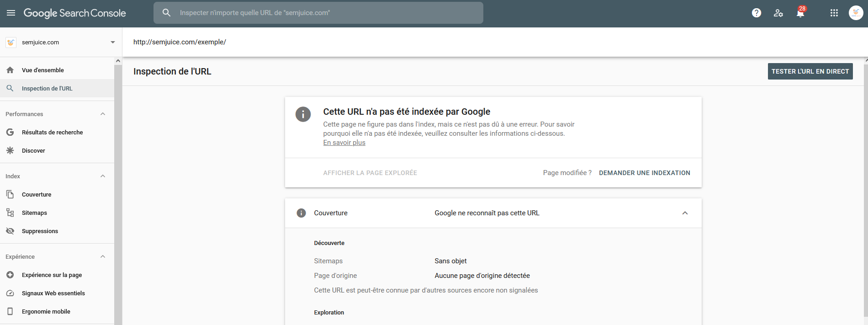The image size is (868, 325).
Task: Collapse the Expérience section
Action: tap(103, 256)
